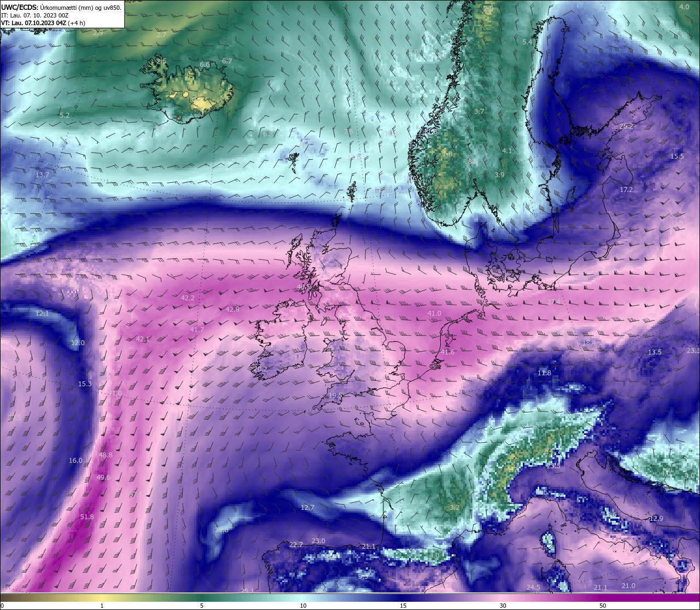Click the 41.0 value over the North Sea
This screenshot has height=610, width=700.
click(434, 313)
